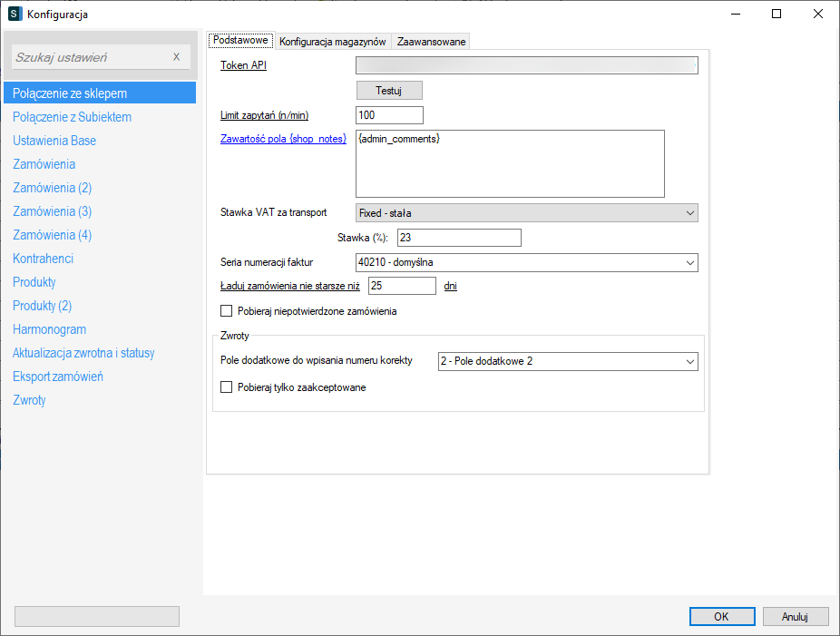Go to Harmonogram settings section

point(49,329)
